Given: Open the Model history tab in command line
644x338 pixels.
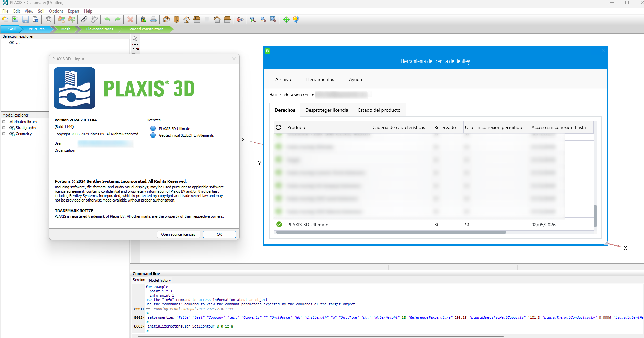Looking at the screenshot, I should click(x=160, y=280).
